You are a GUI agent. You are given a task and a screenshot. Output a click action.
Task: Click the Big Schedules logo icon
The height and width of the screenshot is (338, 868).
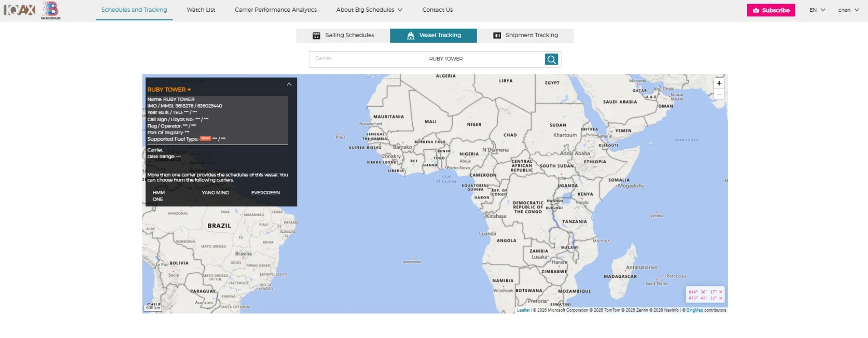coord(50,10)
